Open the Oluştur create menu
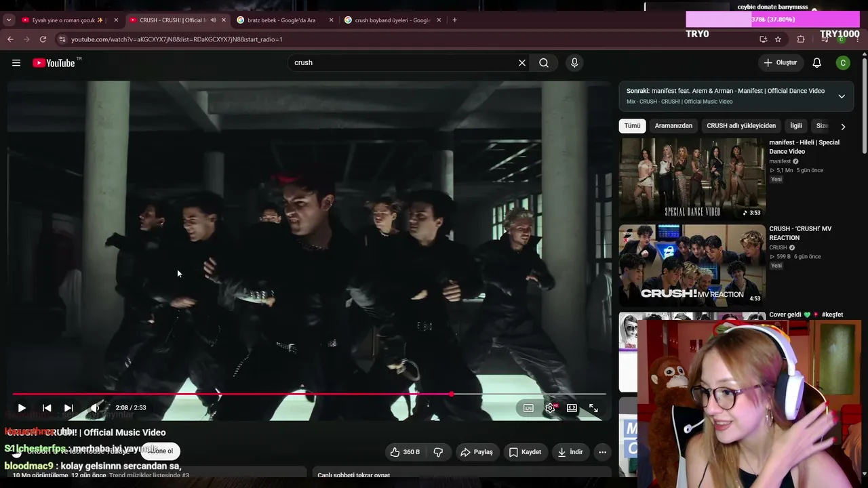Viewport: 868px width, 488px height. 781,63
